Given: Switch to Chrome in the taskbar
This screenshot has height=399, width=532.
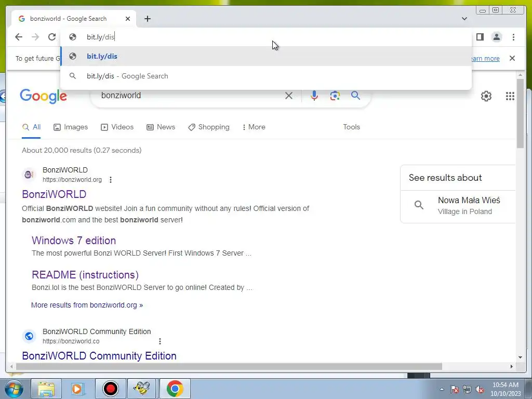Looking at the screenshot, I should (175, 389).
